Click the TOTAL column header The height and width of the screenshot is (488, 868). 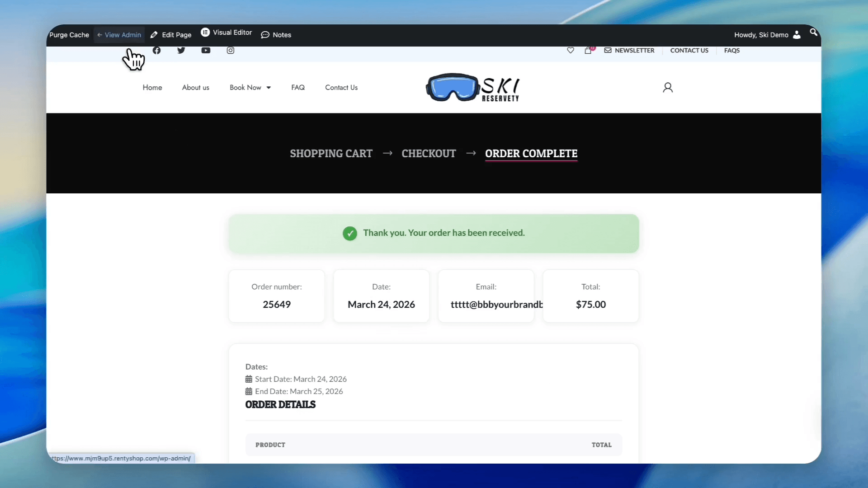[x=602, y=445]
